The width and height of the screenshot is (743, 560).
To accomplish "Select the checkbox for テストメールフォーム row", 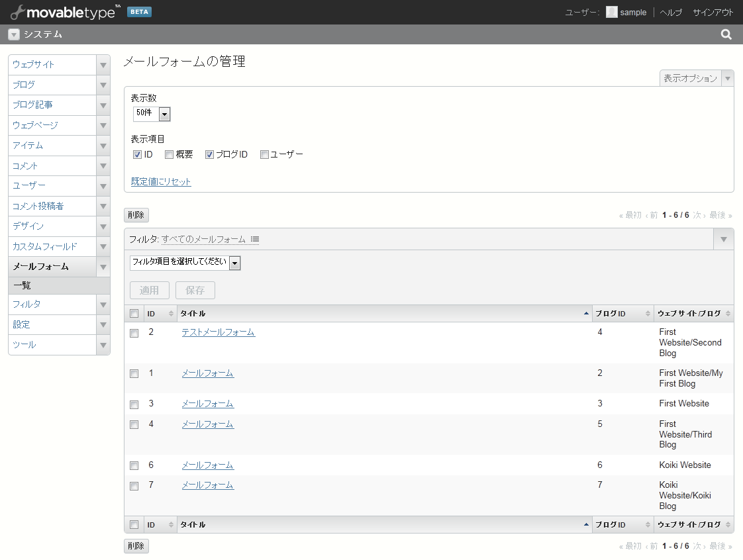I will point(134,333).
